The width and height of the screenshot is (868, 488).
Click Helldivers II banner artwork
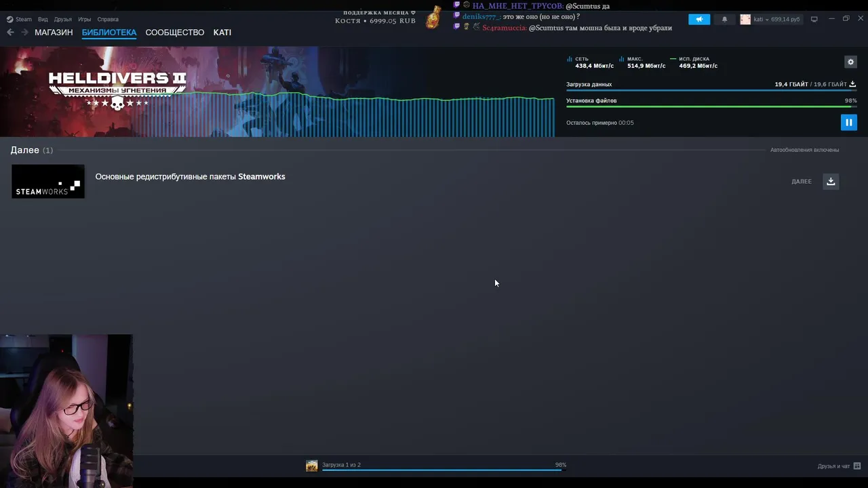pos(277,91)
